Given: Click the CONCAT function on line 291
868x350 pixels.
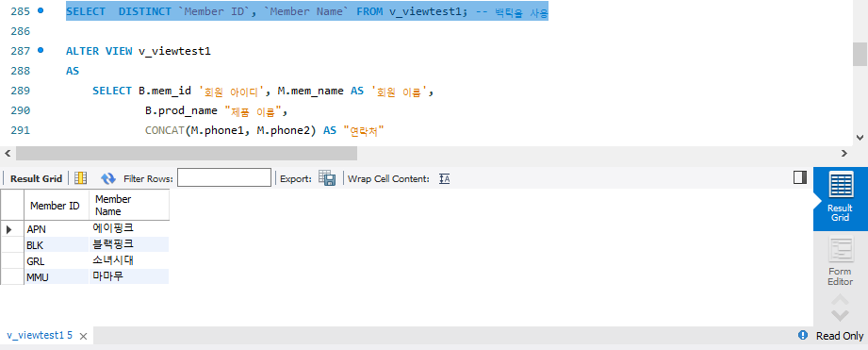Looking at the screenshot, I should (164, 131).
